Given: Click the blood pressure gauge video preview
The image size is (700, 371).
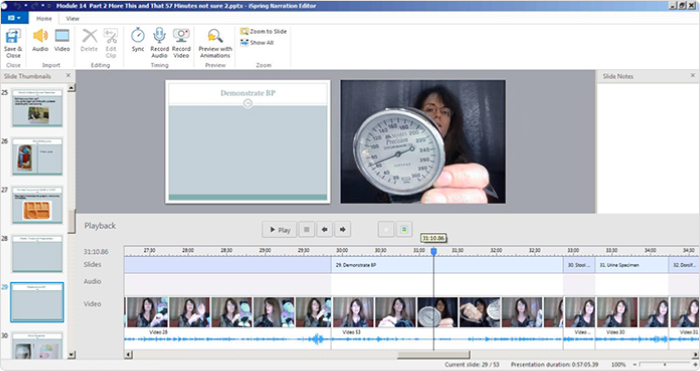Looking at the screenshot, I should tap(423, 142).
